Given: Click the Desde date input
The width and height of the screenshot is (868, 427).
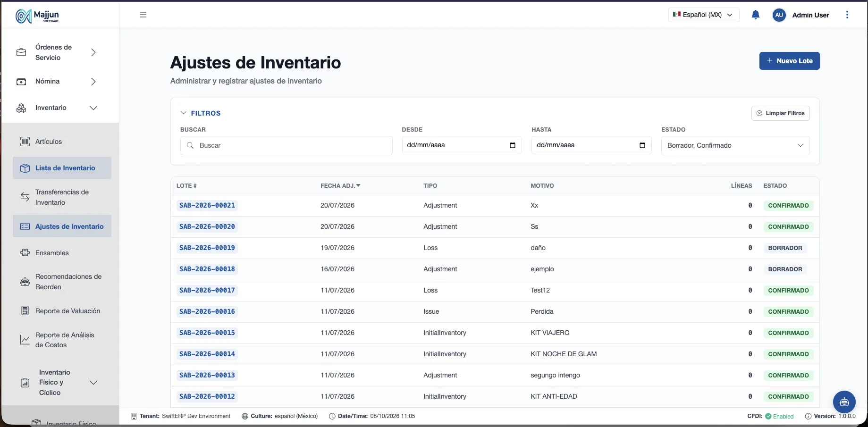Looking at the screenshot, I should coord(462,145).
